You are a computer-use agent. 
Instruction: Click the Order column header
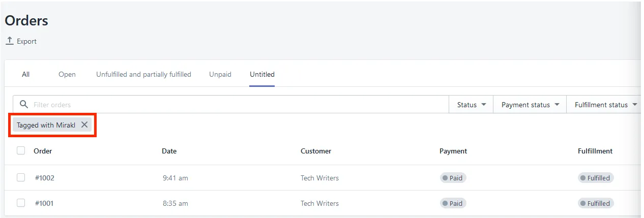[43, 151]
